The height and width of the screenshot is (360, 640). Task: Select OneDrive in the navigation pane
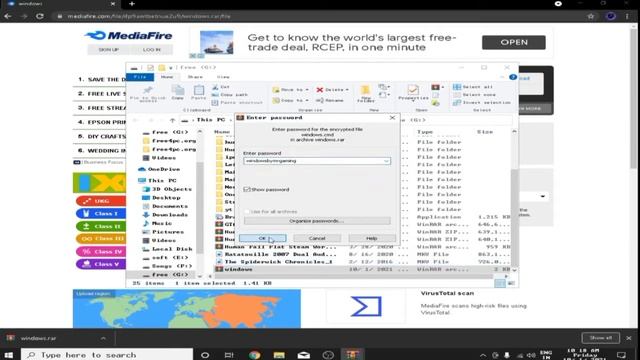(159, 169)
